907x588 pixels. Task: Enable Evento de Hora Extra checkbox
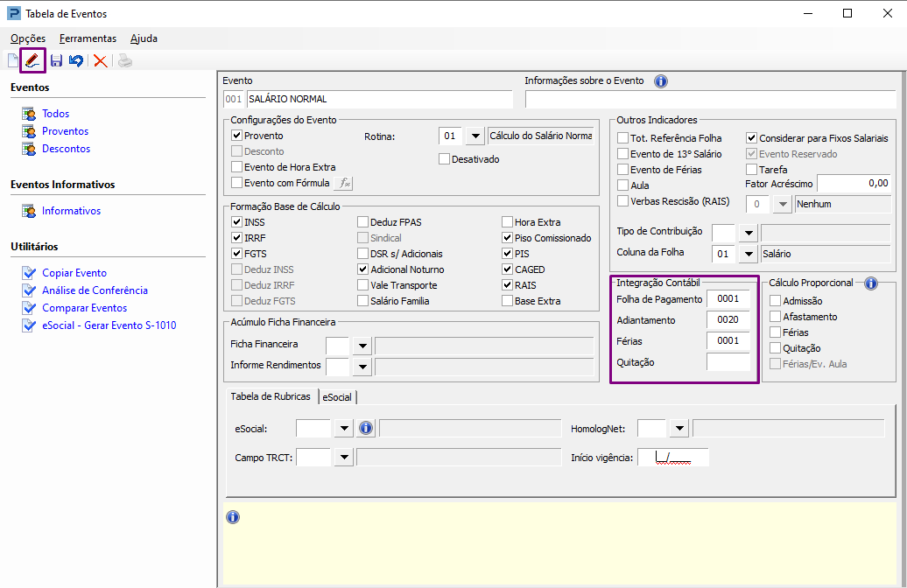pyautogui.click(x=236, y=167)
